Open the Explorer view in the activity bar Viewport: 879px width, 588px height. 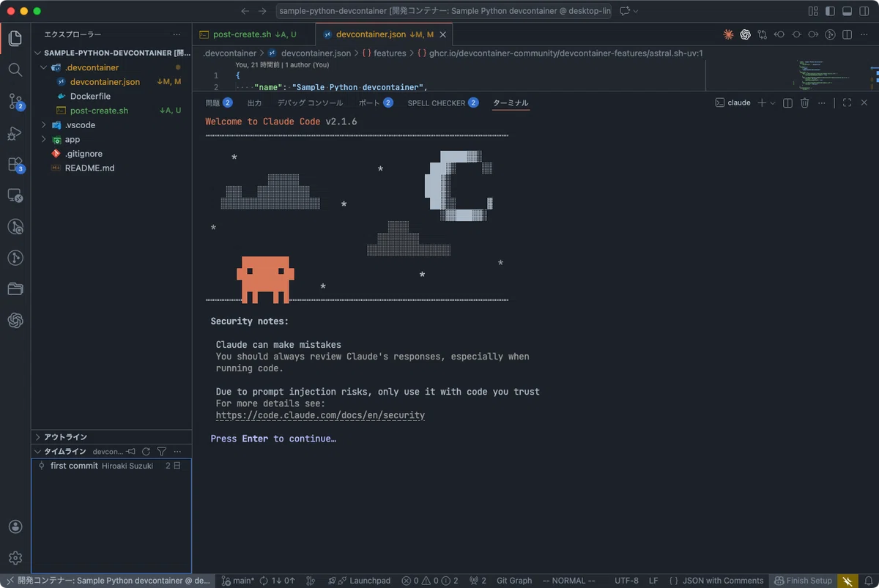15,39
